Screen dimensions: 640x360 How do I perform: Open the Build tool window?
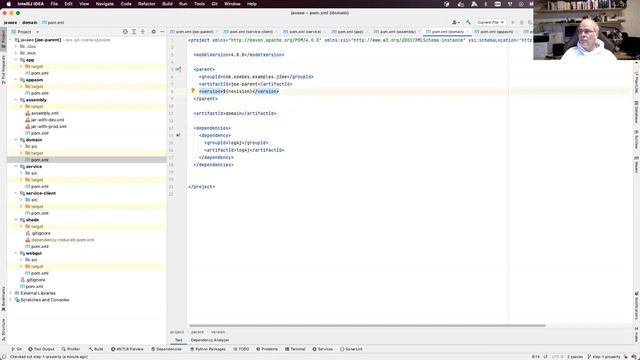(x=96, y=349)
